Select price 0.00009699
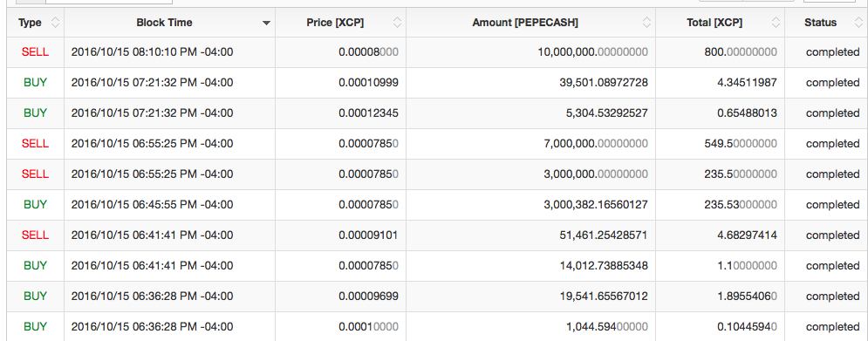The image size is (868, 341). click(369, 296)
